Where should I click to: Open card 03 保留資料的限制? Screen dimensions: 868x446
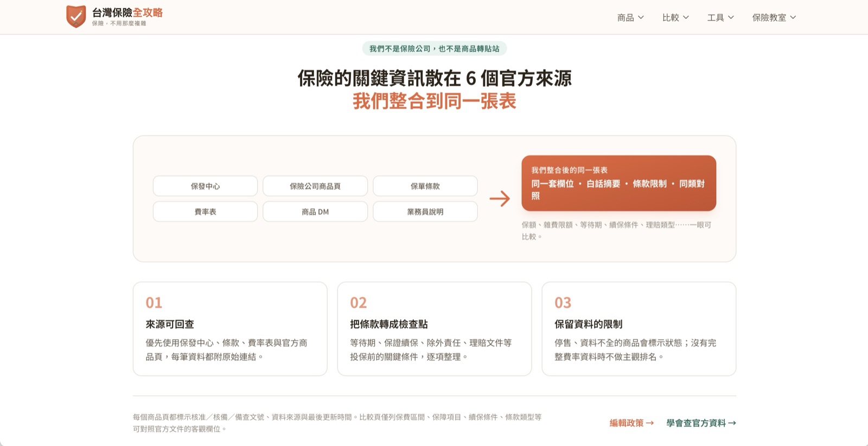point(639,328)
